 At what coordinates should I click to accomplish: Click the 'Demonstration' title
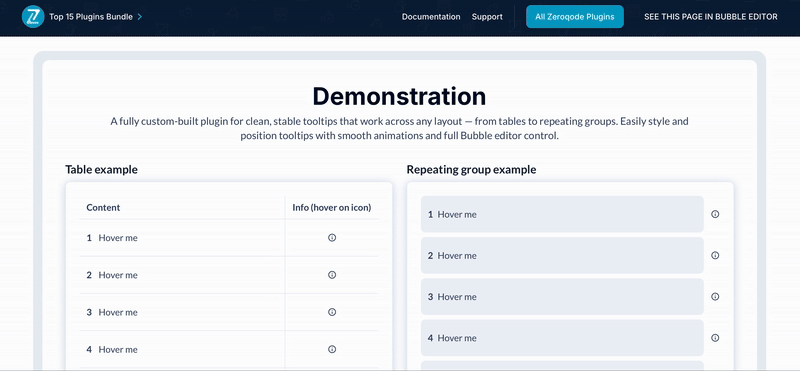(x=399, y=96)
